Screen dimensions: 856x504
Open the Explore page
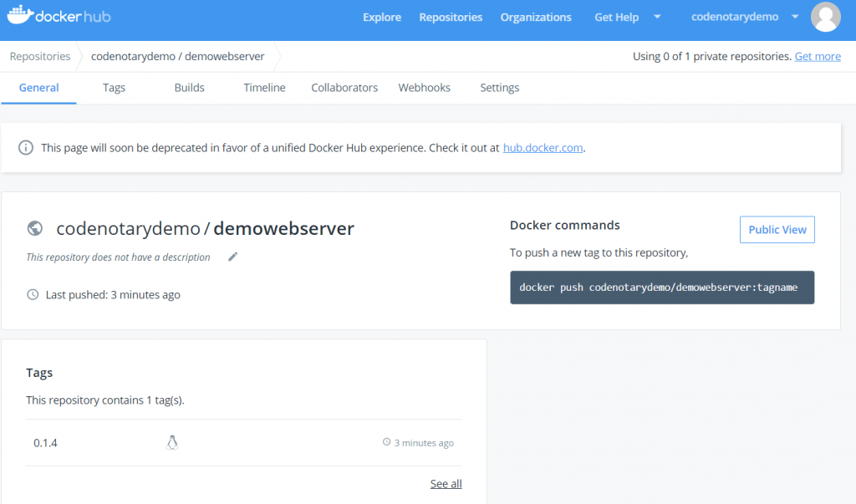(x=382, y=17)
